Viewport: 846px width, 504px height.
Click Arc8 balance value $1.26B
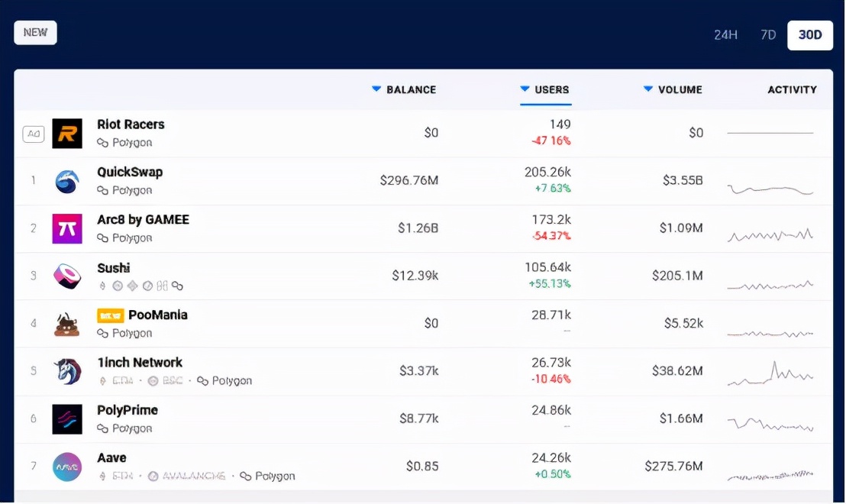click(418, 228)
